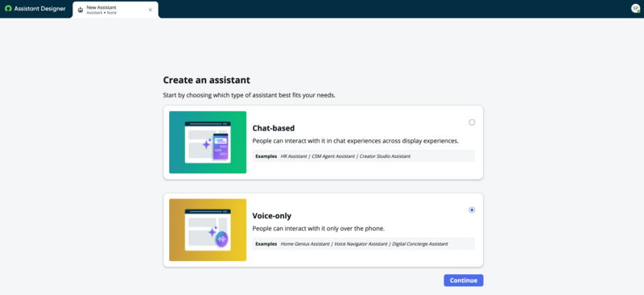The height and width of the screenshot is (295, 644).
Task: Click the Continue button
Action: click(464, 280)
